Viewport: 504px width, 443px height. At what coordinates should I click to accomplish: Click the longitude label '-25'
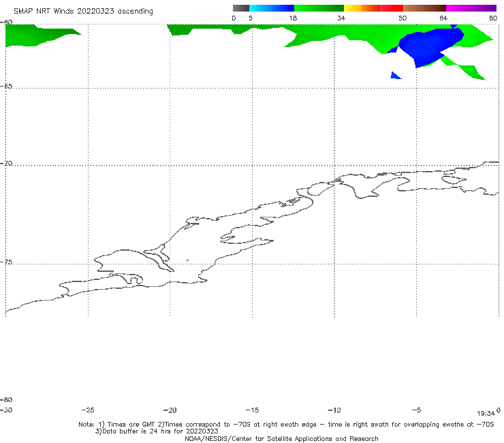pyautogui.click(x=88, y=410)
